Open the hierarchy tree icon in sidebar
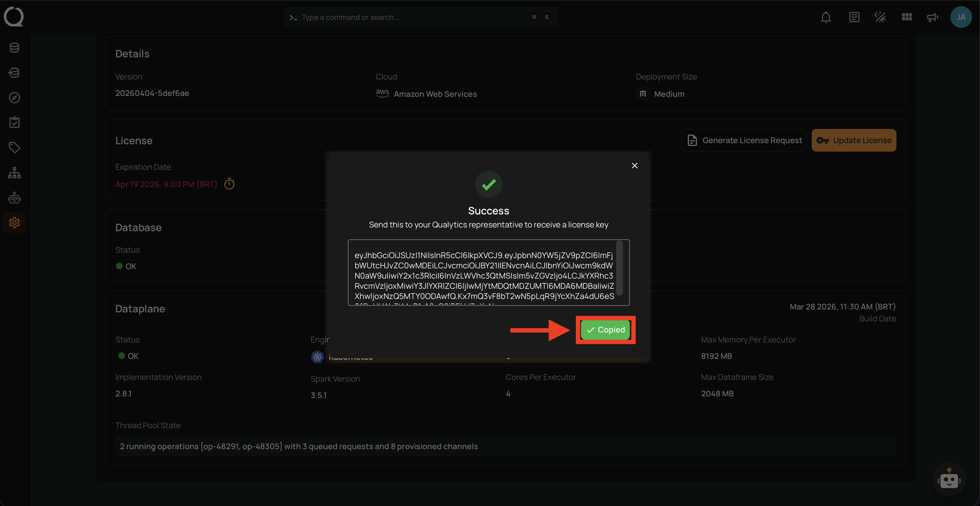 14,173
